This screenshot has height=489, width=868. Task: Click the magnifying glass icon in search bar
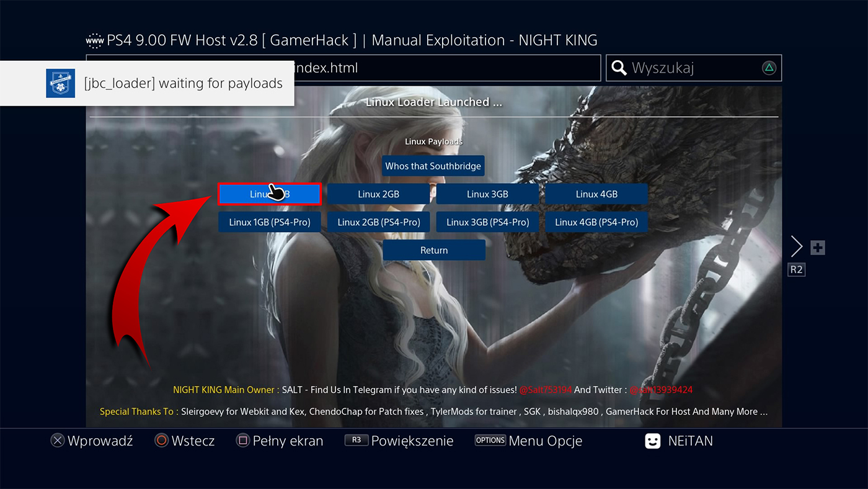pyautogui.click(x=619, y=68)
